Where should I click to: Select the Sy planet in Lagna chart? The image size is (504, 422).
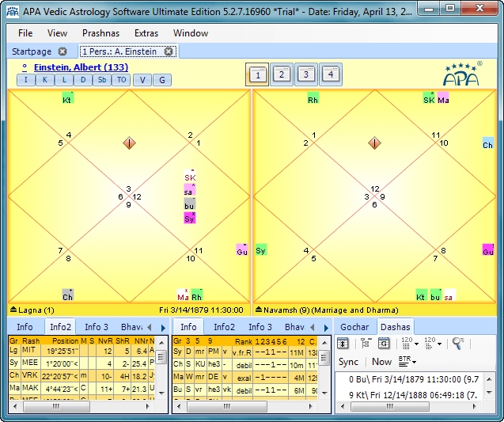pos(190,218)
